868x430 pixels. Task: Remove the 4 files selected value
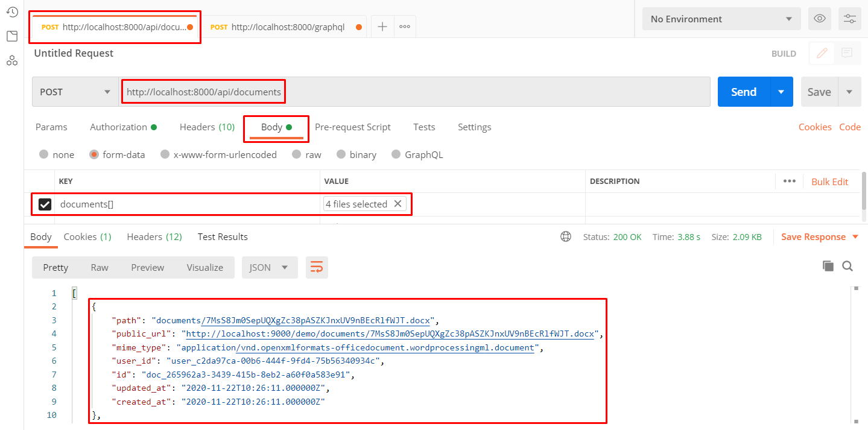(x=398, y=204)
